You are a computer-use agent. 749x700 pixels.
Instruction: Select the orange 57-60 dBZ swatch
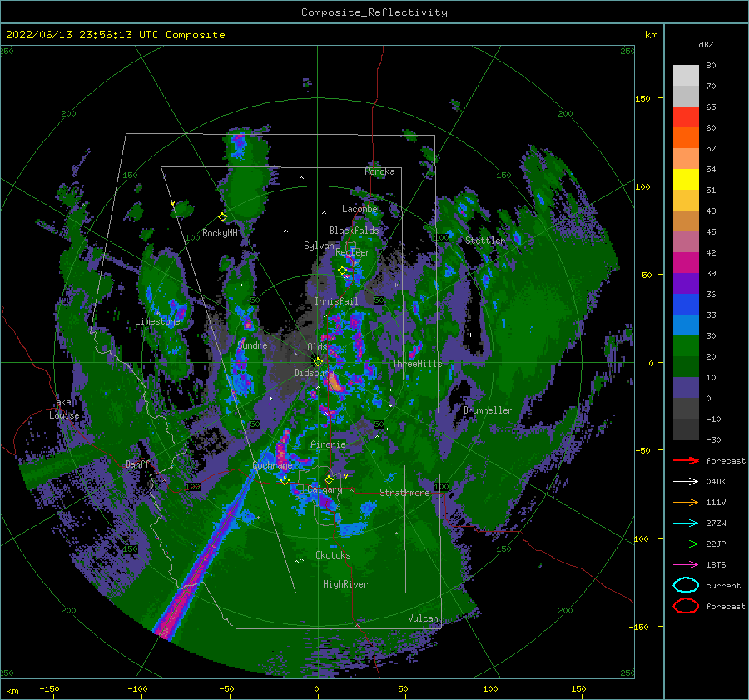coord(686,138)
